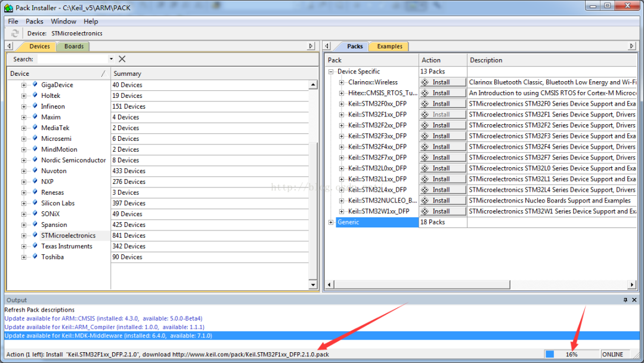Click the vendor icon beside Toshiba
The image size is (644, 363).
click(35, 256)
